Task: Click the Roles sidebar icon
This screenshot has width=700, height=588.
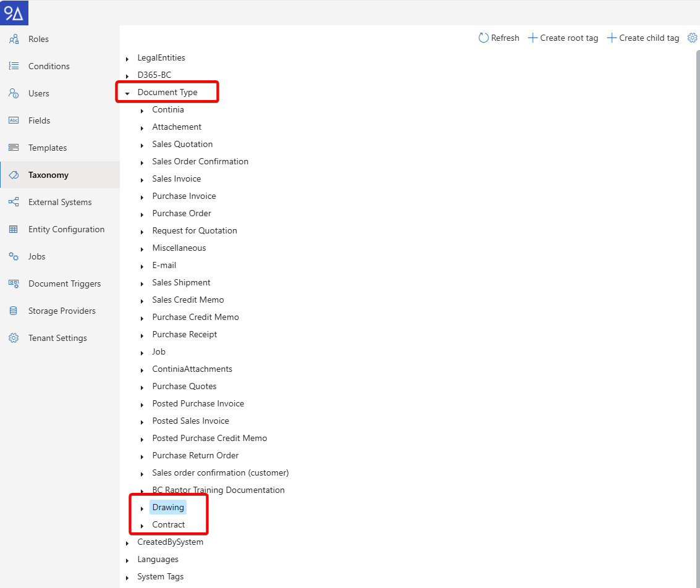Action: click(14, 39)
